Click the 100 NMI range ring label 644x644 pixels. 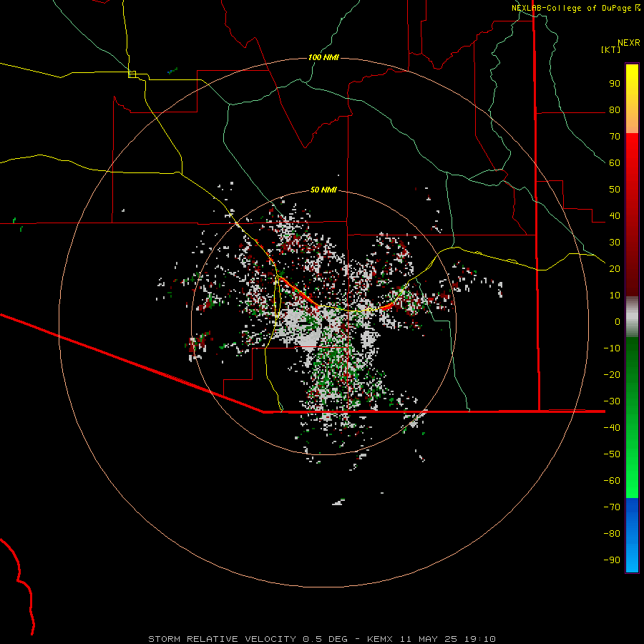click(323, 57)
